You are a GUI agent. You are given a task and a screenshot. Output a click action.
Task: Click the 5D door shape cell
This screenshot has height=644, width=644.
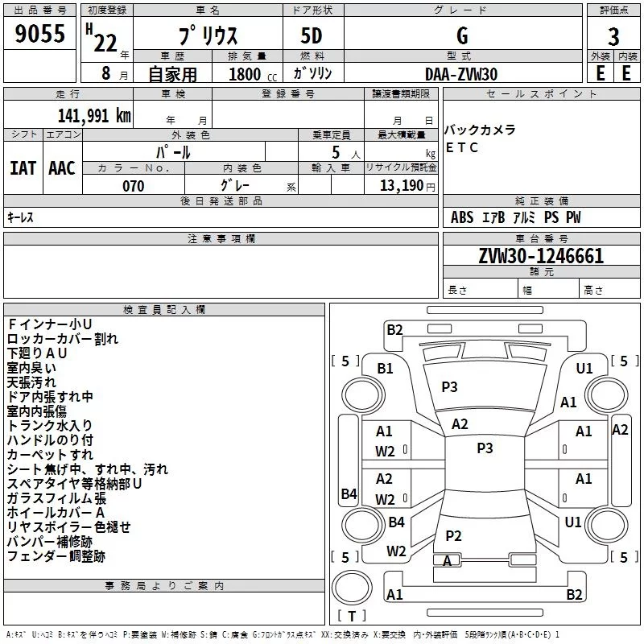312,36
